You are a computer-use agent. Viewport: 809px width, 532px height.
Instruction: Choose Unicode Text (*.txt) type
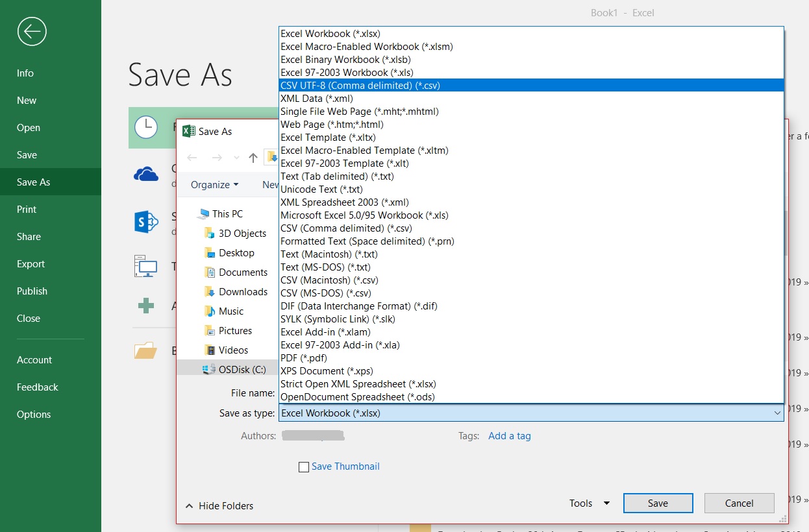(x=531, y=189)
